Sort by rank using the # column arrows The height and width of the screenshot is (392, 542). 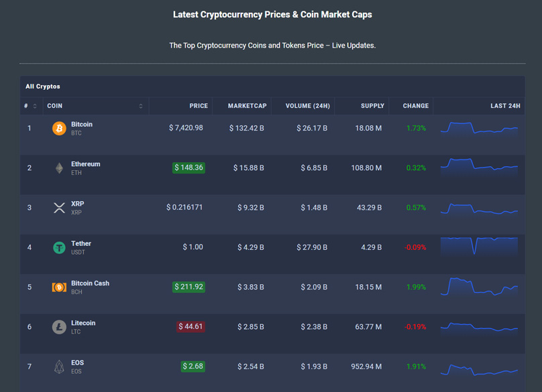pyautogui.click(x=35, y=106)
